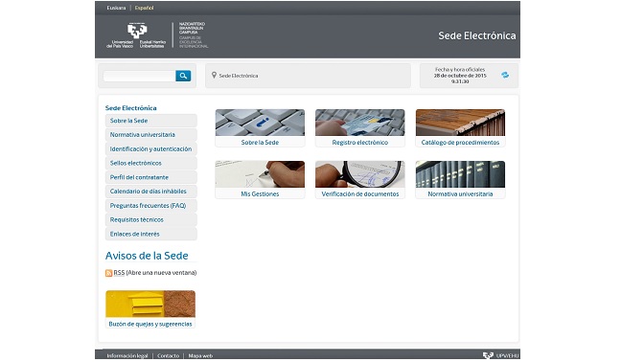Viewport: 644px width, 362px height.
Task: Open the Sobre la Sede card label link
Action: click(x=260, y=143)
